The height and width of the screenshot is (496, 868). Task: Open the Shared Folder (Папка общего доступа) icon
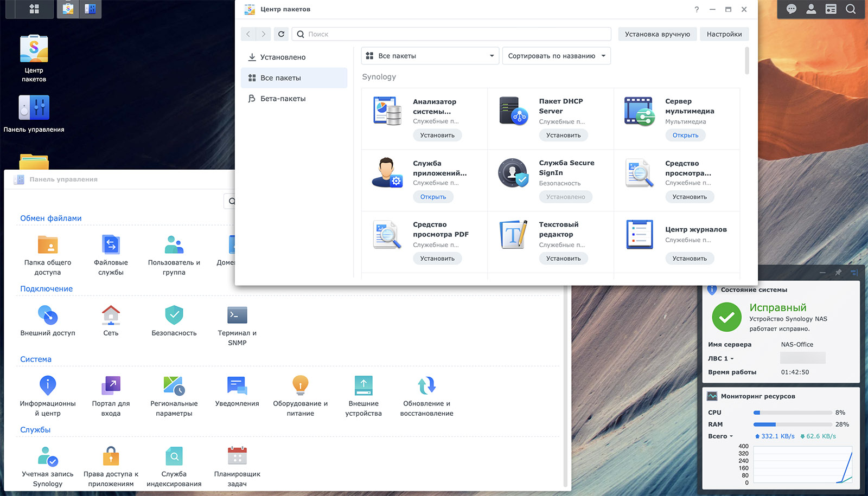tap(48, 245)
